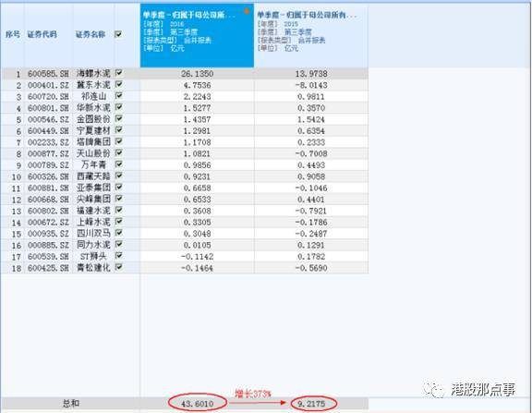Uncheck the 塔牌集团 row checkbox

(119, 141)
